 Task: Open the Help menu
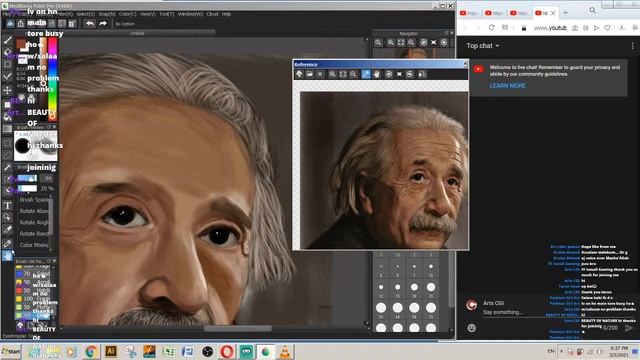pyautogui.click(x=227, y=14)
